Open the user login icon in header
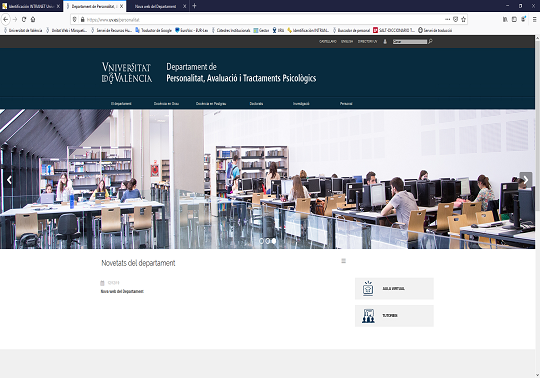The width and height of the screenshot is (540, 378). click(385, 42)
